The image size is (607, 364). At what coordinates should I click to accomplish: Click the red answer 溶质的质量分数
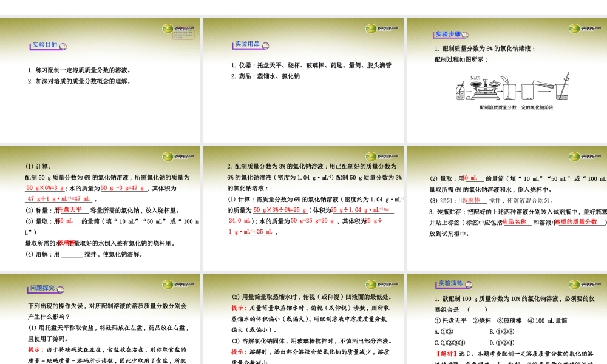coord(577,221)
